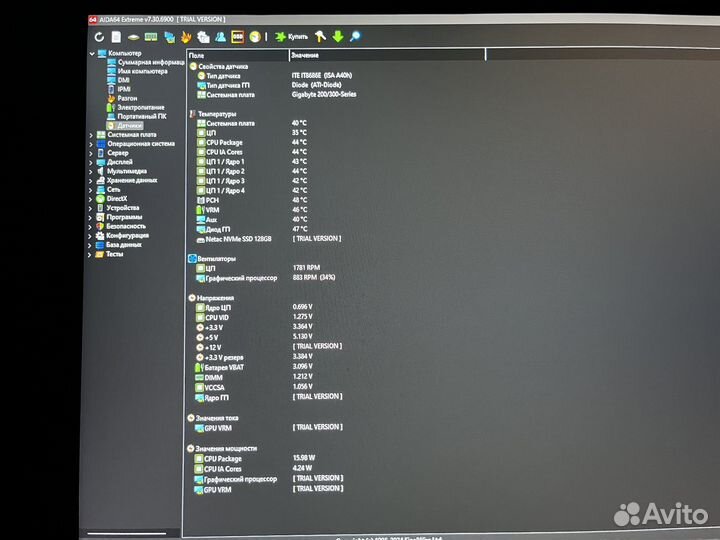Select the Тип датчика row
The width and height of the screenshot is (720, 540).
click(x=275, y=76)
